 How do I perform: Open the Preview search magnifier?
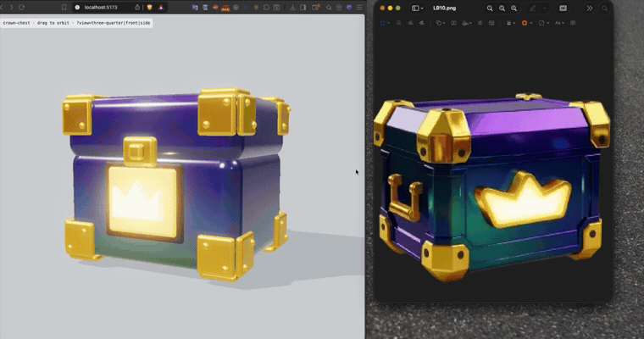pos(604,8)
